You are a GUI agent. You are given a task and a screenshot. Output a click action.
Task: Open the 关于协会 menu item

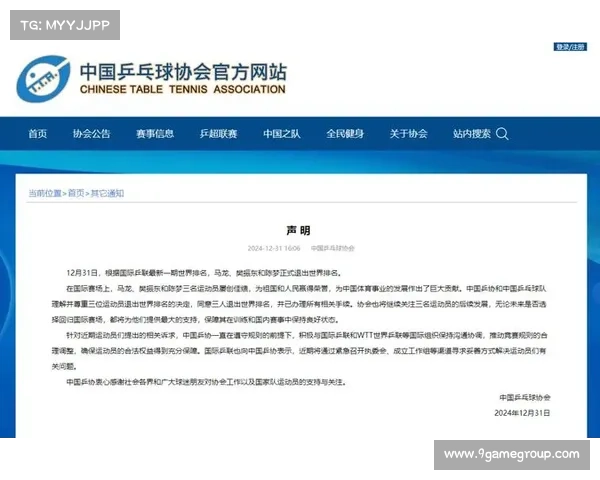tap(408, 134)
